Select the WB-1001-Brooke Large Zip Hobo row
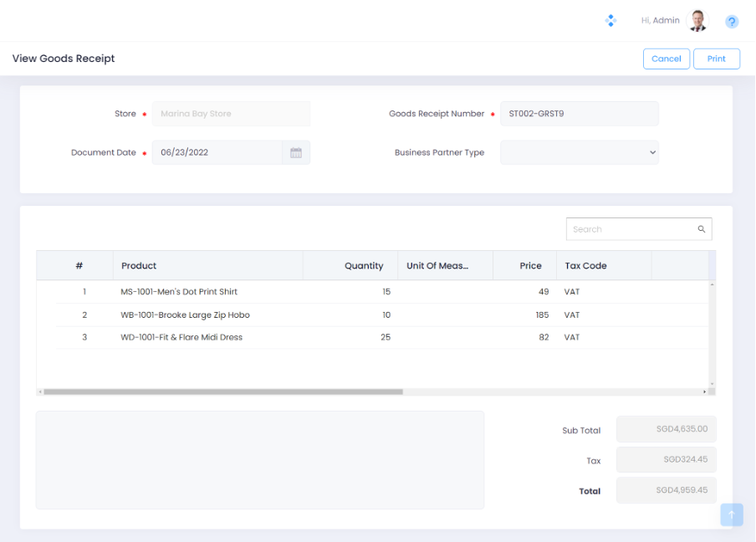Screen dimensions: 756x542 (185, 315)
